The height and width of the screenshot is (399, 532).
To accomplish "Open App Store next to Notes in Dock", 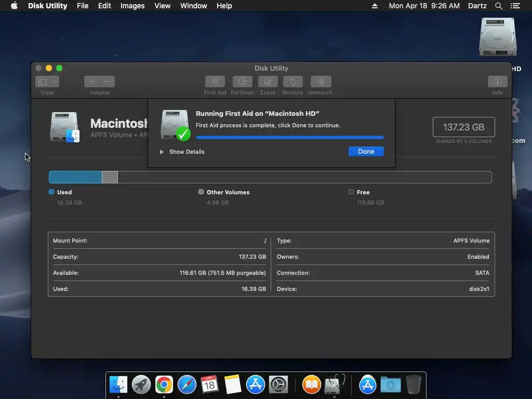I will (255, 385).
